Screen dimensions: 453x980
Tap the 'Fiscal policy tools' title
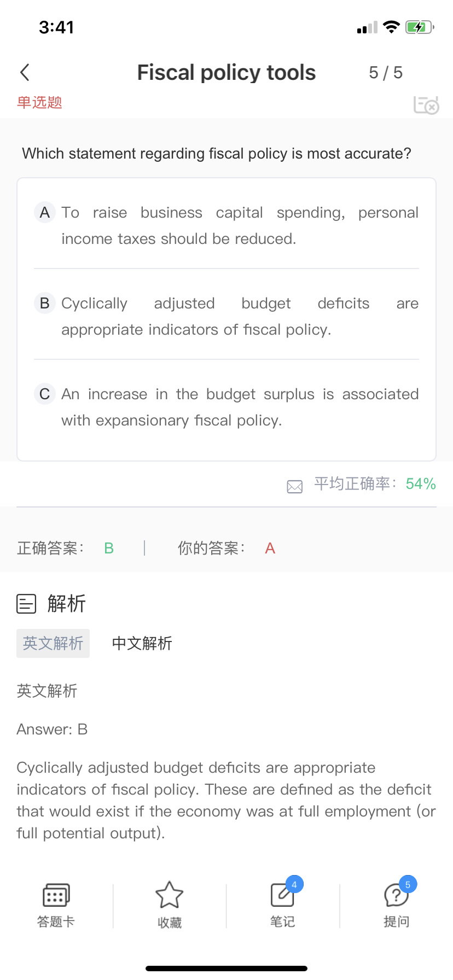coord(226,73)
